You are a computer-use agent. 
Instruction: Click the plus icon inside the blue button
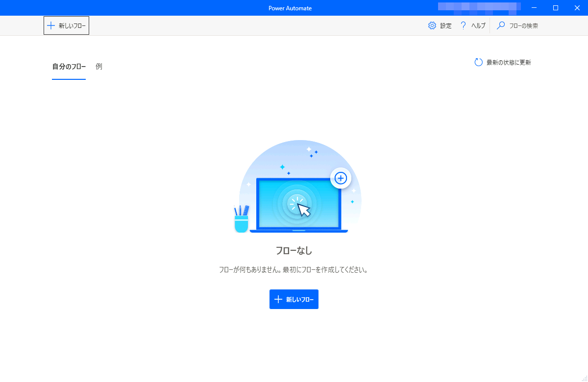278,299
